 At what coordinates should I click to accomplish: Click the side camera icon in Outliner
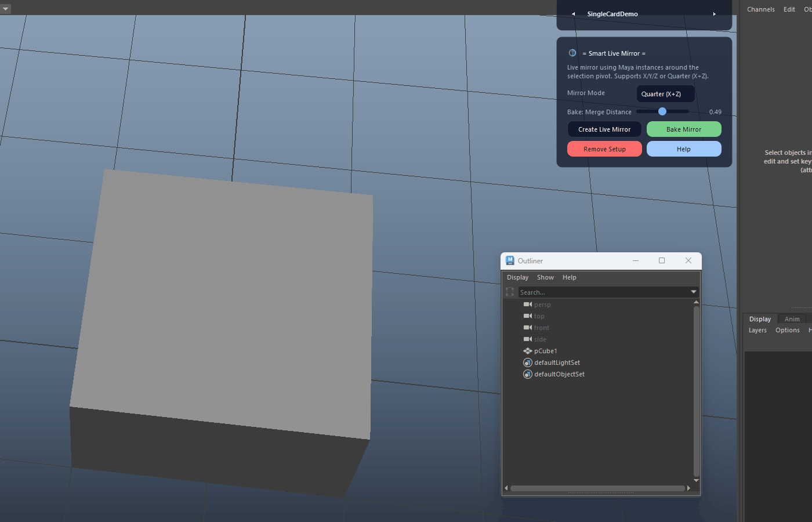tap(528, 339)
